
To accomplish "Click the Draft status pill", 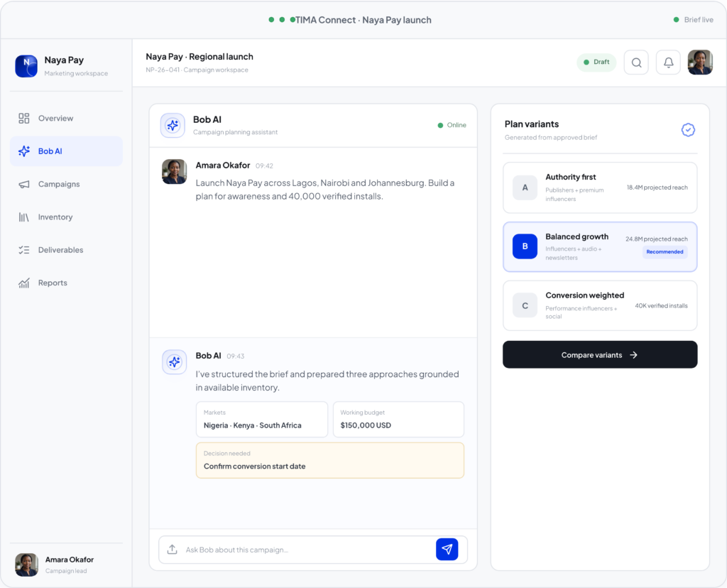I will [596, 62].
